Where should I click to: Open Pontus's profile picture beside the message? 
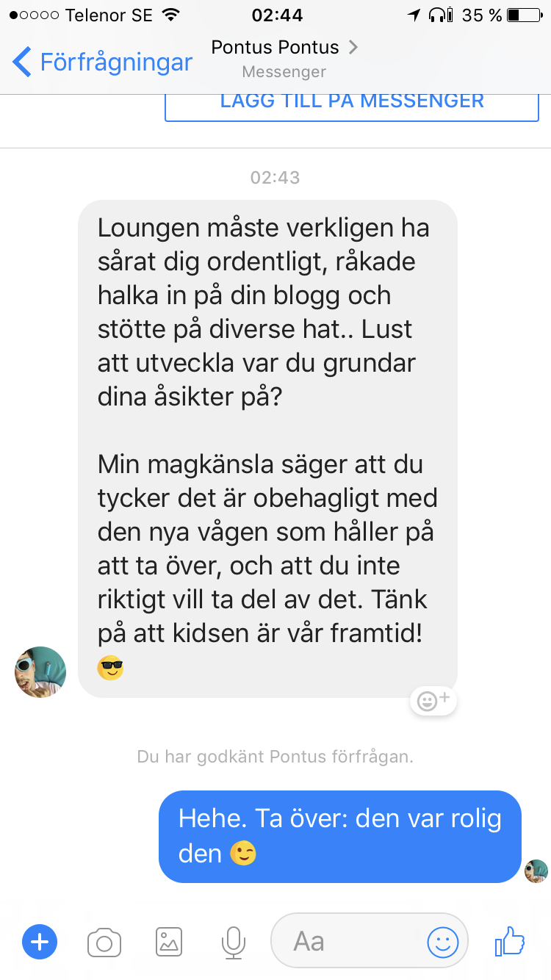[40, 671]
